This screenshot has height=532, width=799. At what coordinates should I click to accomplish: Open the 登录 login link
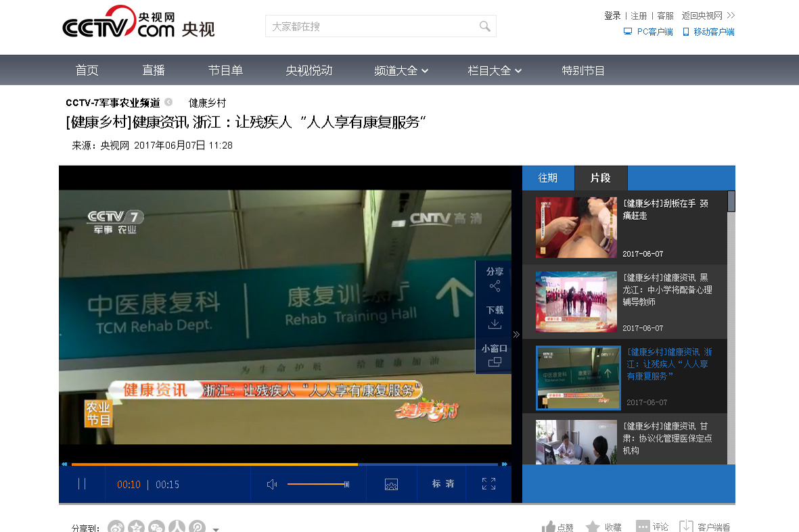click(x=612, y=16)
